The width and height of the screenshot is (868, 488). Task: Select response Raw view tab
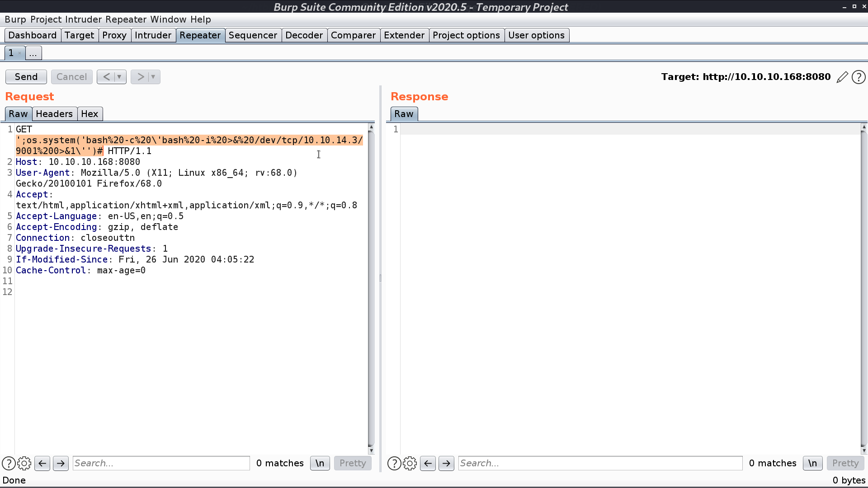[x=404, y=114]
